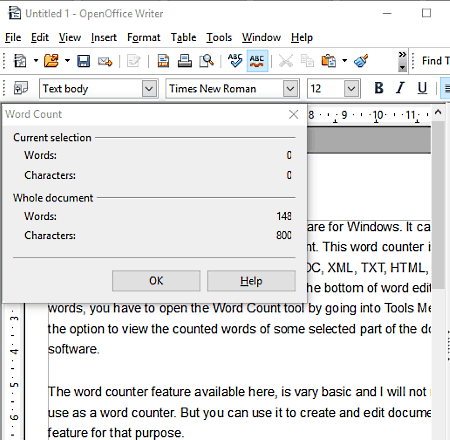
Task: Toggle Bold formatting
Action: coord(379,89)
